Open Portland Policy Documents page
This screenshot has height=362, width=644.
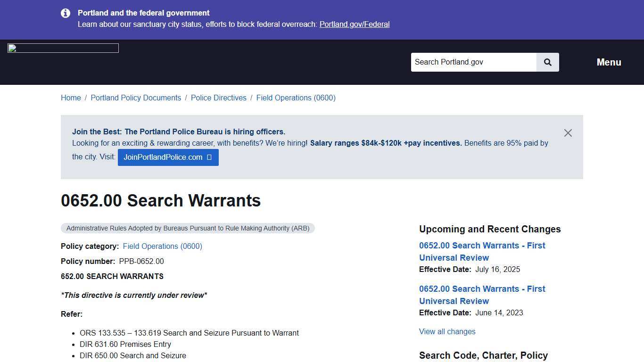[136, 98]
